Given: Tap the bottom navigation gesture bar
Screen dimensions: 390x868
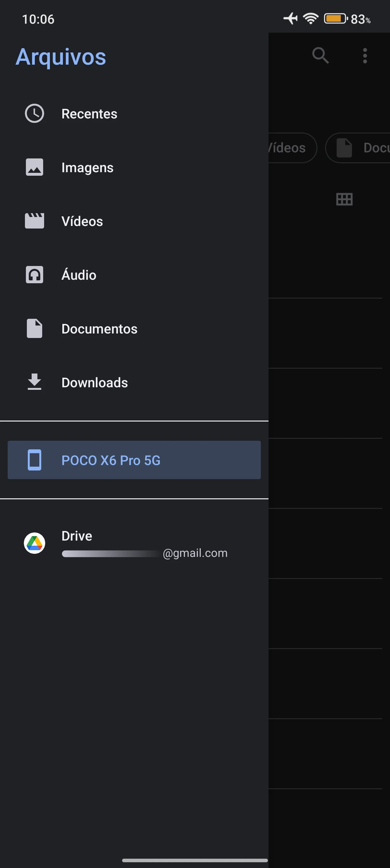Looking at the screenshot, I should pyautogui.click(x=195, y=860).
